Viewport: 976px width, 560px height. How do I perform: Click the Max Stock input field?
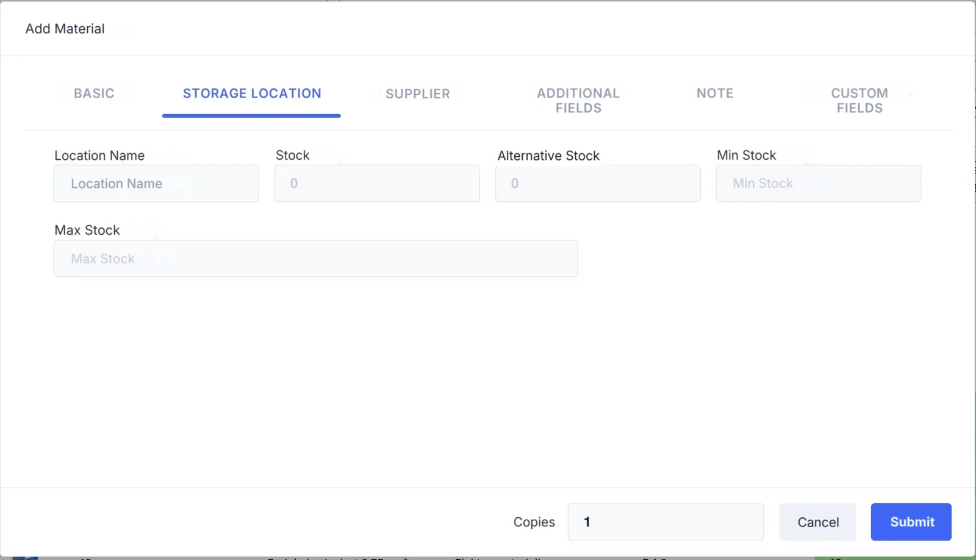coord(316,259)
